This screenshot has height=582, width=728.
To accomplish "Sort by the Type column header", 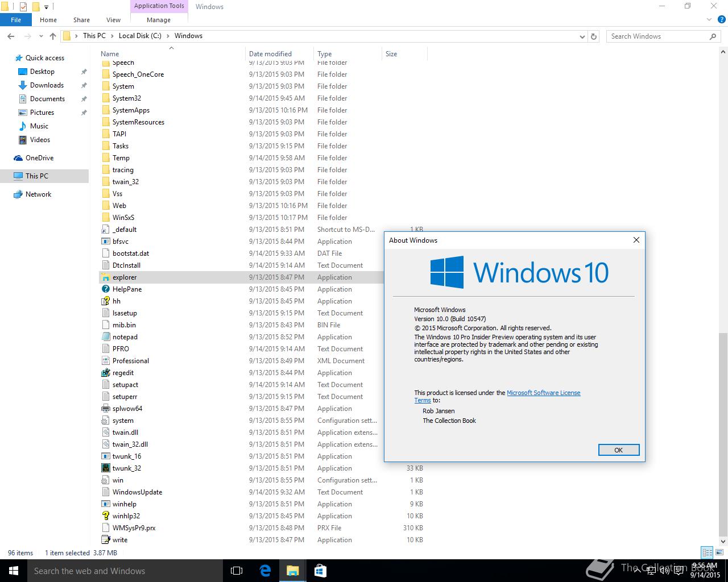I will [348, 54].
